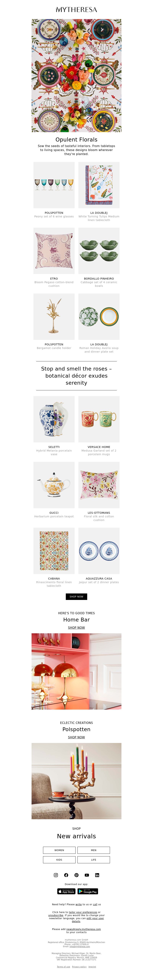
Task: Follow the Home Bar SHOP NOW link
Action: [x=76, y=628]
